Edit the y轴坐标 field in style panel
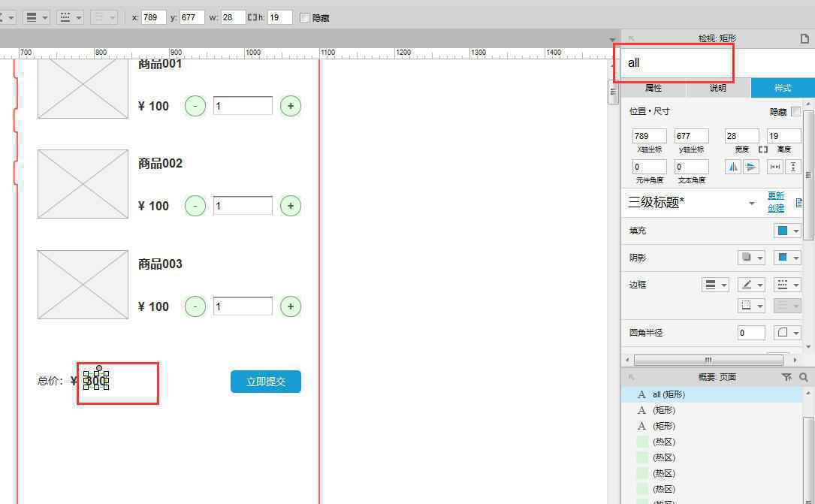The image size is (815, 504). (x=691, y=136)
